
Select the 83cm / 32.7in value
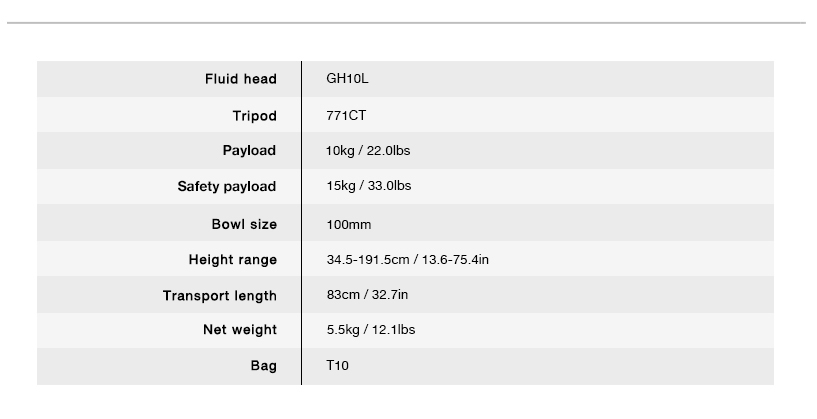[367, 296]
